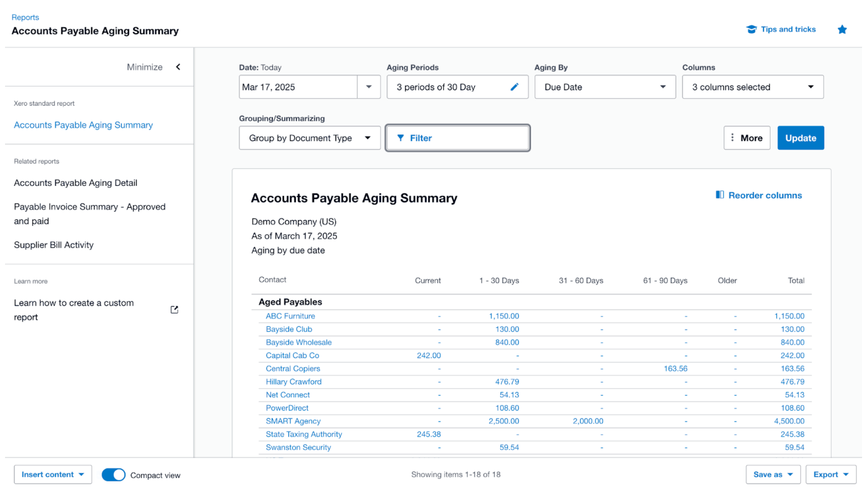Screen dimensions: 868x496
Task: Favorite this report using the star icon
Action: (842, 29)
